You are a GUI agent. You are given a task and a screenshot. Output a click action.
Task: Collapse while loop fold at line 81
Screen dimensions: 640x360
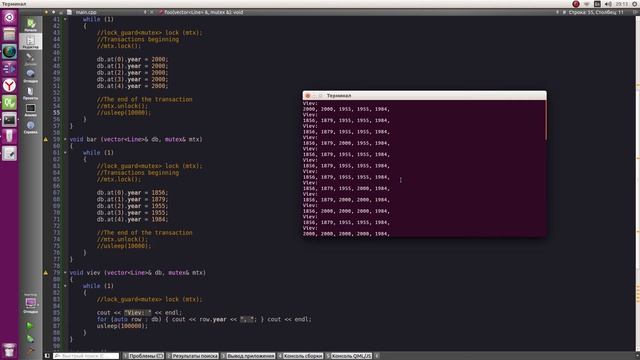(x=65, y=286)
